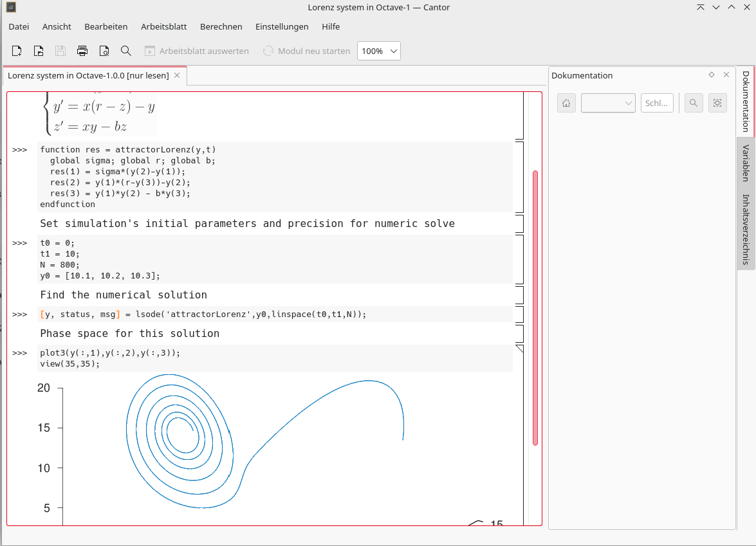Create a new worksheet with the New icon
This screenshot has width=756, height=546.
[16, 51]
